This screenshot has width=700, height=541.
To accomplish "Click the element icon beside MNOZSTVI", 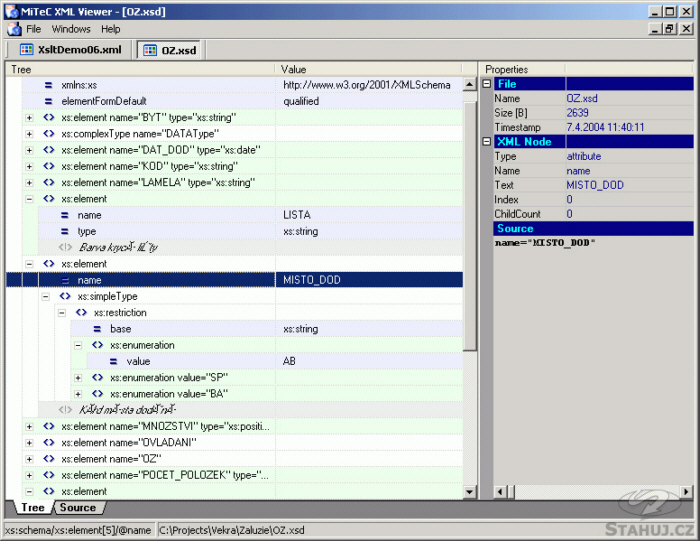I will (x=49, y=426).
